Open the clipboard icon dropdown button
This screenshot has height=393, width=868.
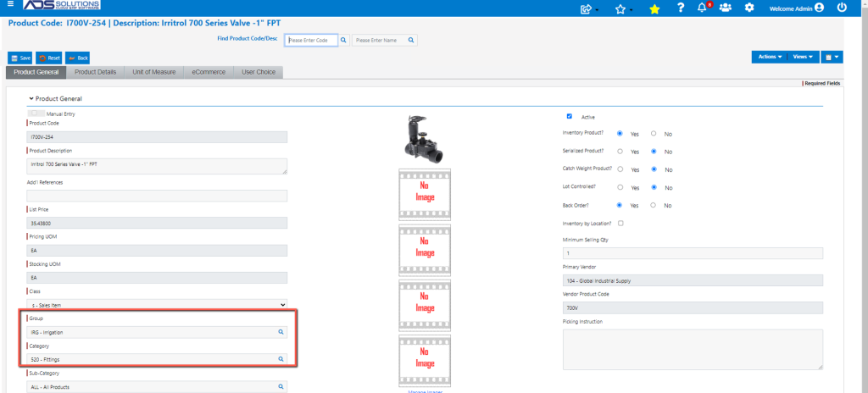832,57
